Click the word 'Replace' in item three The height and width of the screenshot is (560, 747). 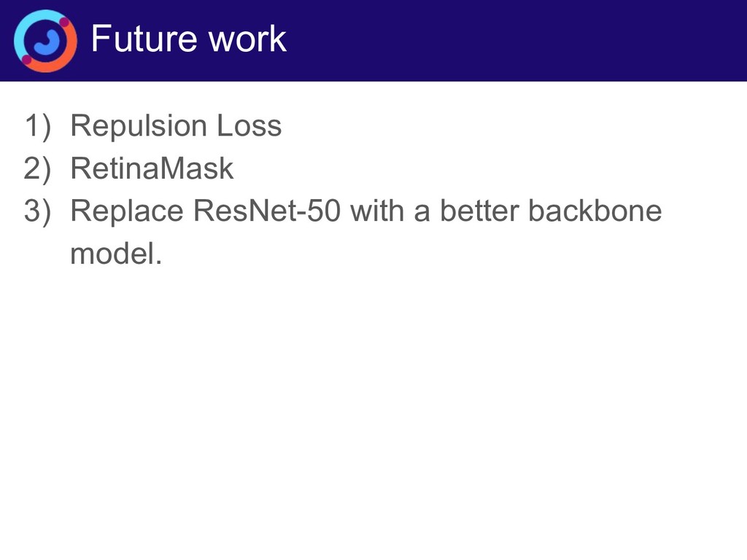[x=127, y=211]
